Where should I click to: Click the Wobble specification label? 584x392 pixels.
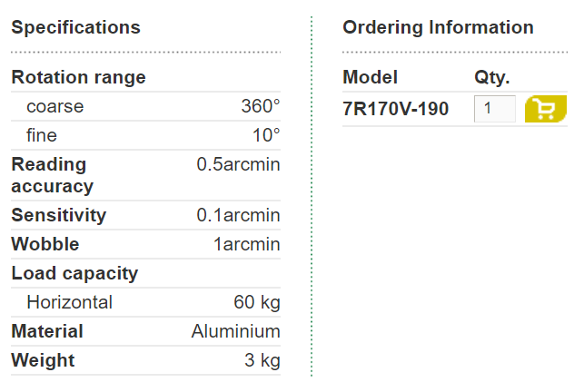pos(45,244)
